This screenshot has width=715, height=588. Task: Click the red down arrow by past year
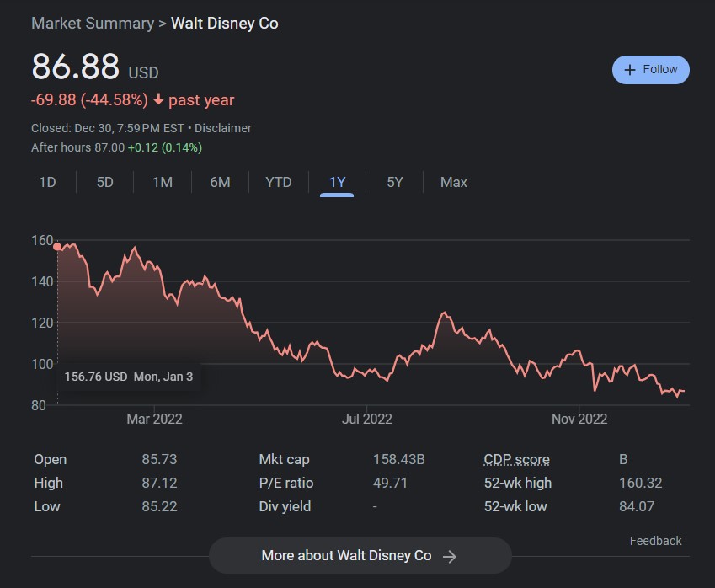pyautogui.click(x=158, y=99)
